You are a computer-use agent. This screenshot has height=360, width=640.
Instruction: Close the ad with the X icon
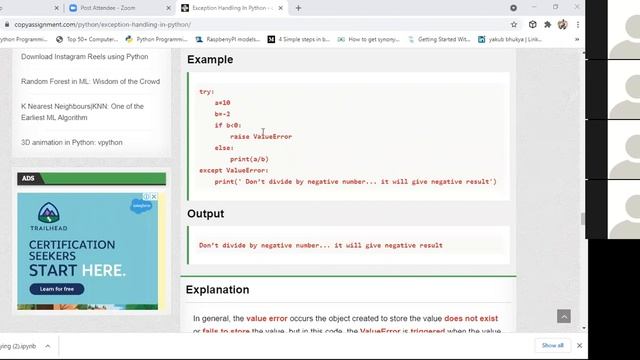click(x=154, y=197)
